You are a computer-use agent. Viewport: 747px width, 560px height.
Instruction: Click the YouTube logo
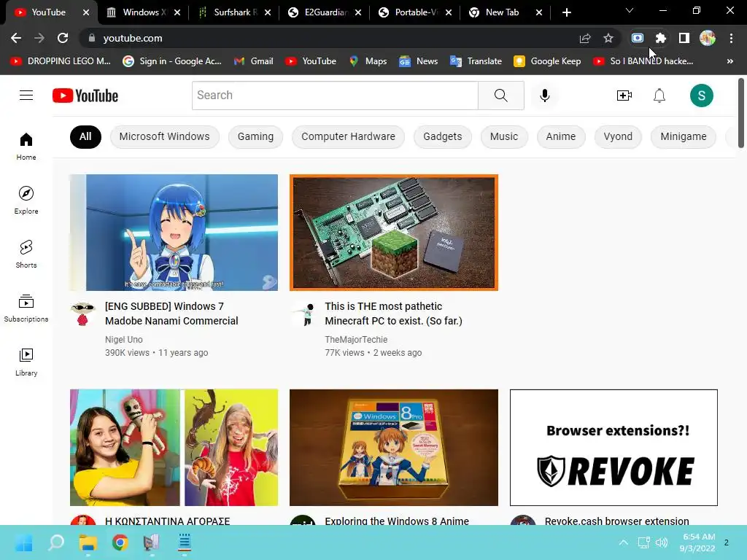[x=85, y=96]
